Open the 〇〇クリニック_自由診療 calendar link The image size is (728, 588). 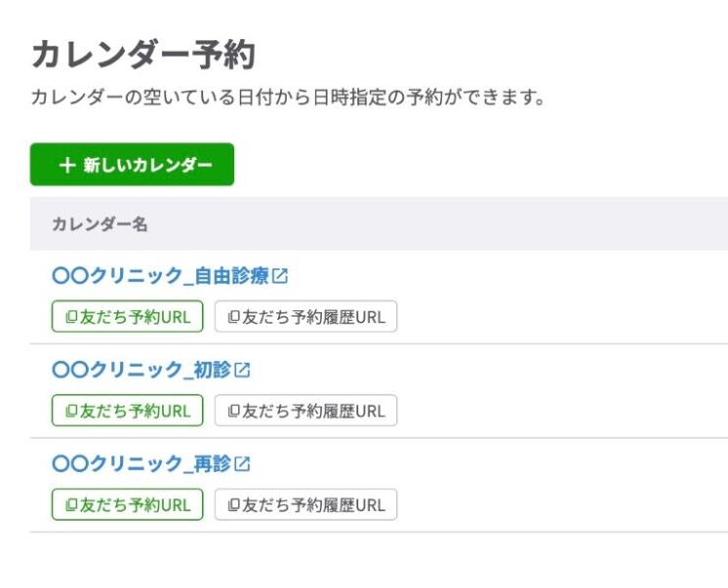(x=160, y=277)
